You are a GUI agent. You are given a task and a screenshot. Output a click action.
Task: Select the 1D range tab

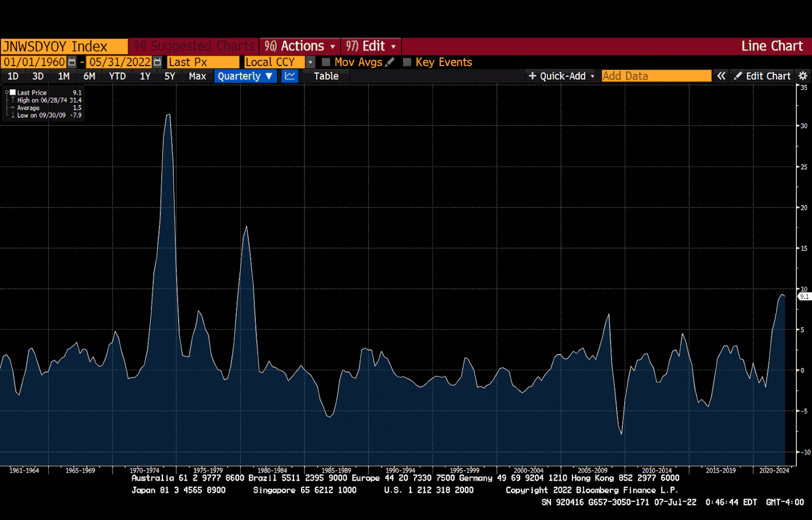click(13, 76)
